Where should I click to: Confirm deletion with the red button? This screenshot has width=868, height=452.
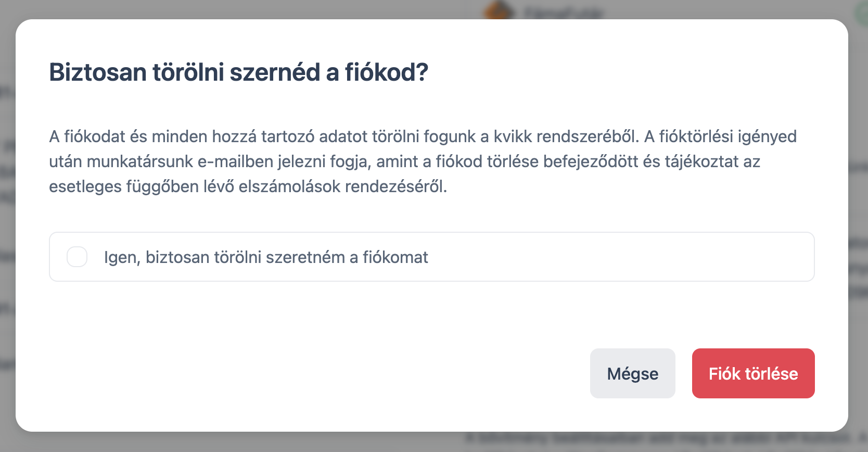pos(753,373)
